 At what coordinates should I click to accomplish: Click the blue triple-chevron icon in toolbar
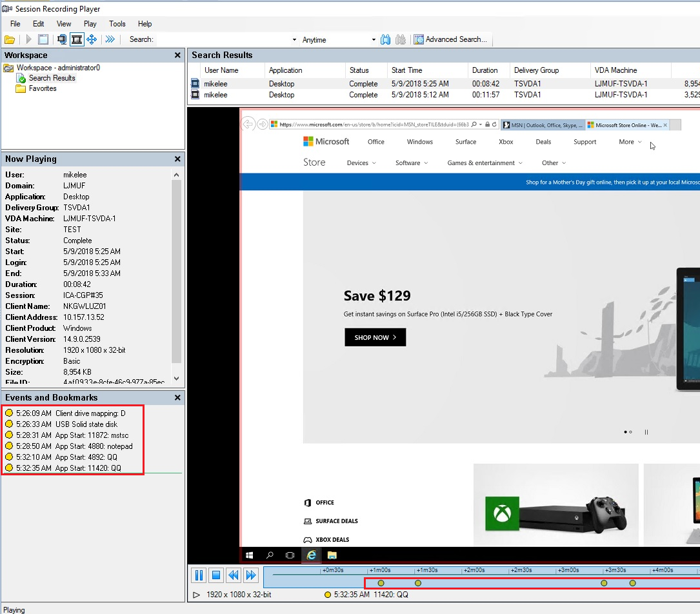(x=110, y=40)
